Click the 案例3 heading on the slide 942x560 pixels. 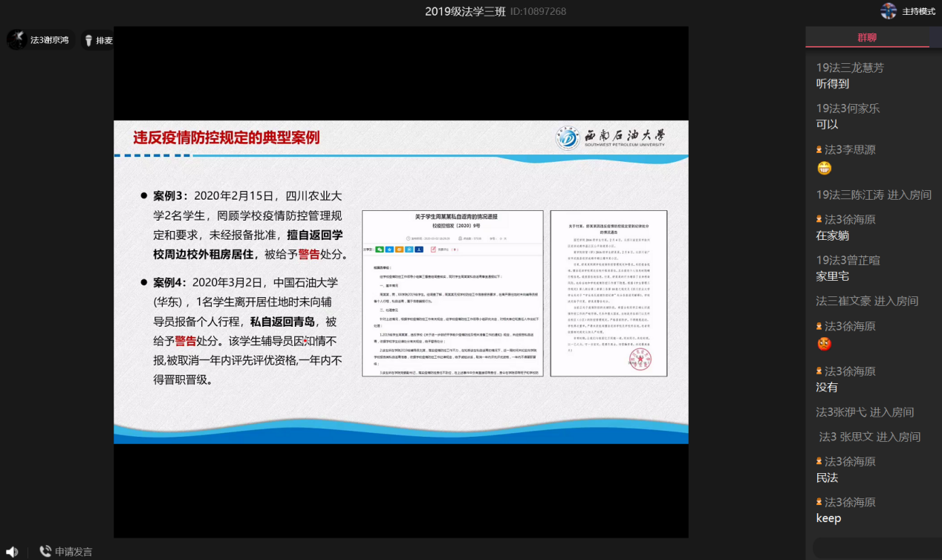pos(170,196)
